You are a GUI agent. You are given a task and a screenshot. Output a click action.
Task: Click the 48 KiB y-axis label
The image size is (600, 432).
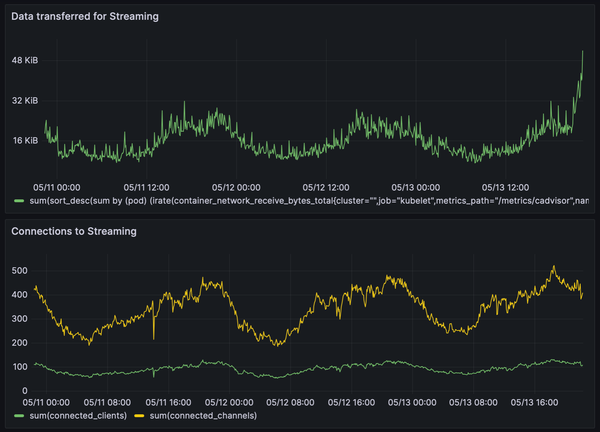pos(25,60)
